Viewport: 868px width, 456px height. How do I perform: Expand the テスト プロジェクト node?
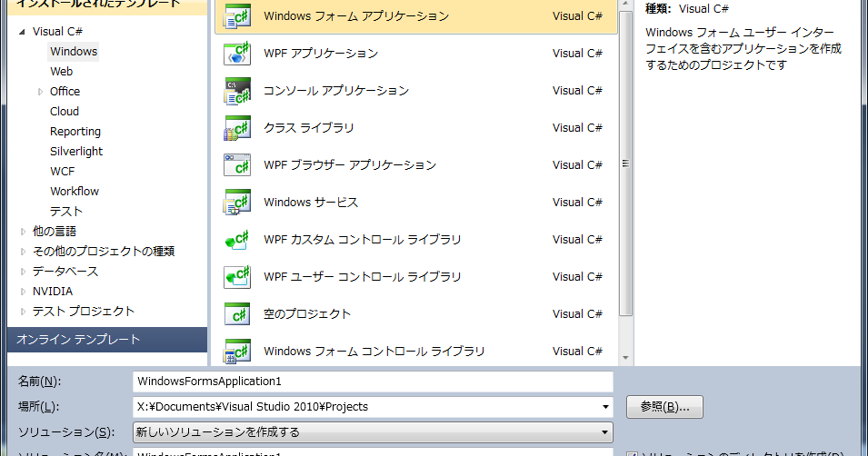point(23,311)
